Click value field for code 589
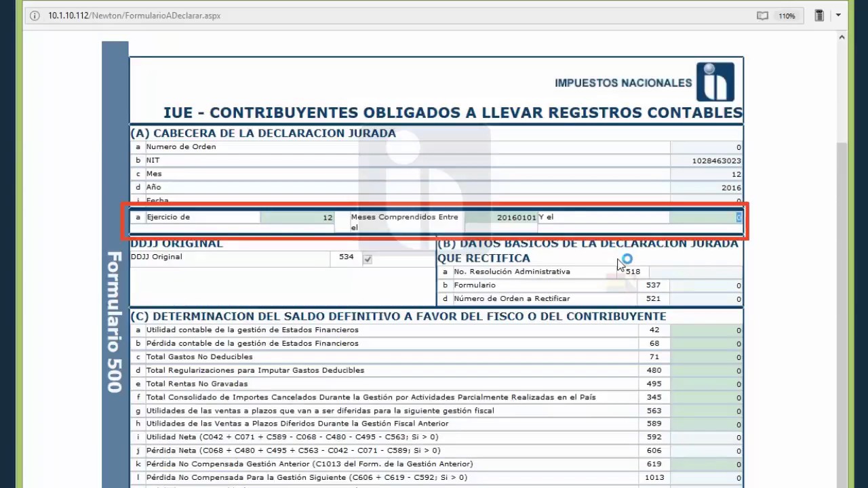Image resolution: width=868 pixels, height=488 pixels. coord(706,424)
